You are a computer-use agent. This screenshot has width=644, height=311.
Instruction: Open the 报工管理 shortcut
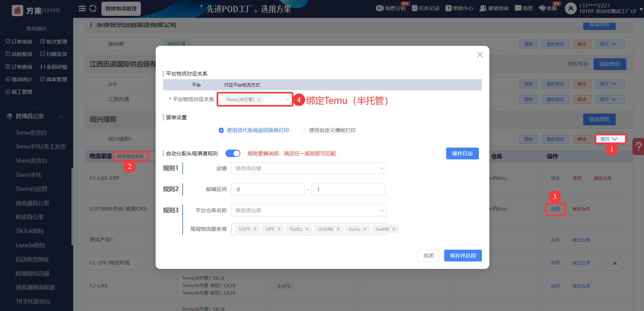(x=19, y=92)
